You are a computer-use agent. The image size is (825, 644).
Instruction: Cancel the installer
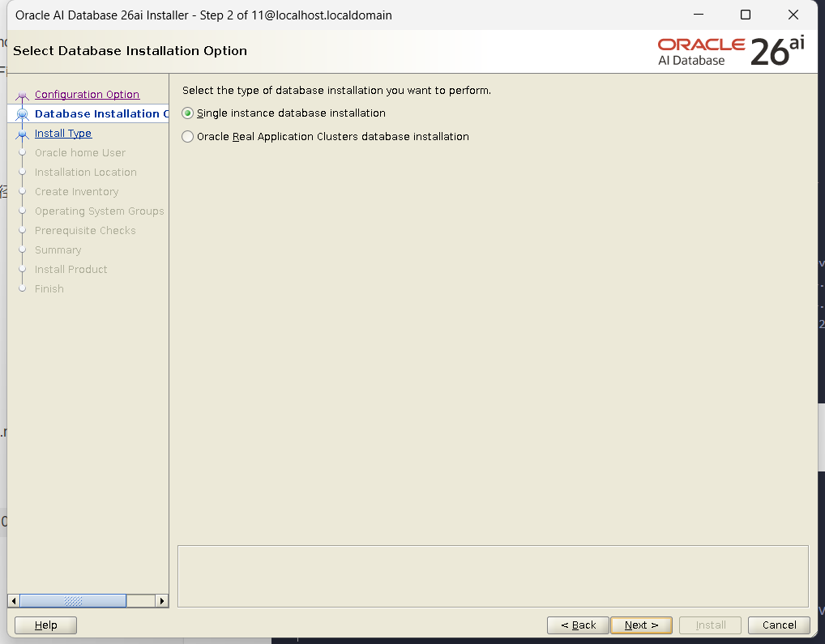click(780, 625)
